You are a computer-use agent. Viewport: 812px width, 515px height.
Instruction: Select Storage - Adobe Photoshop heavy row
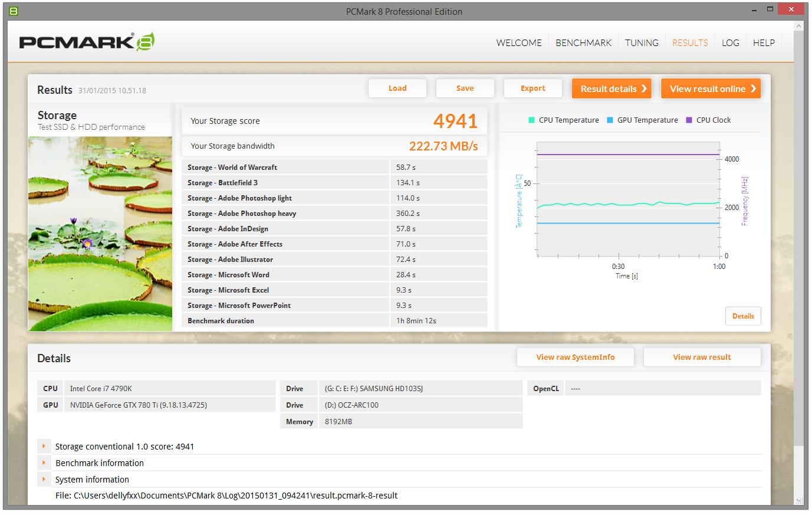[334, 214]
